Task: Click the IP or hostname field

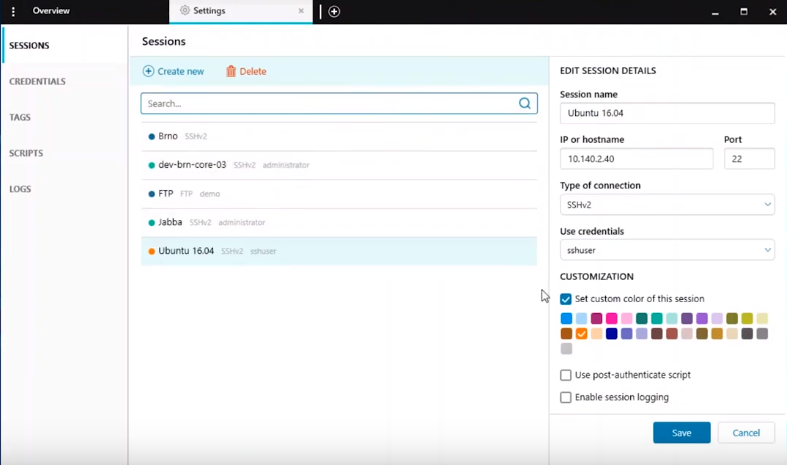Action: point(636,159)
